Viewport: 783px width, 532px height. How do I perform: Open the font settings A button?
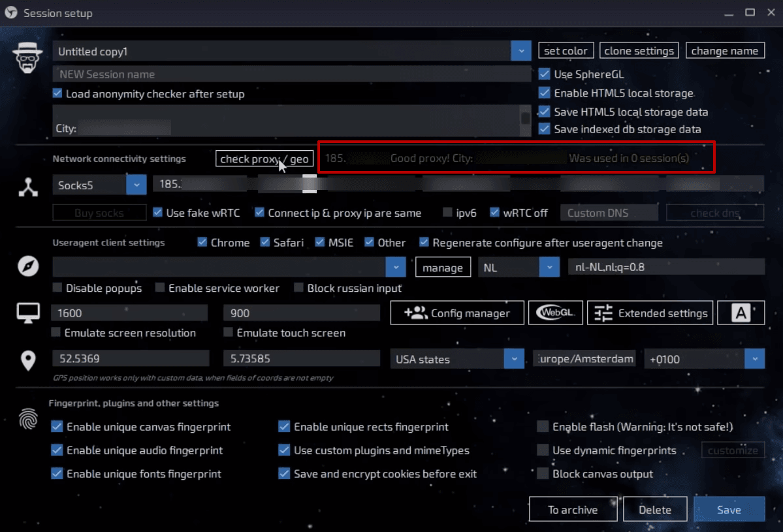tap(741, 313)
